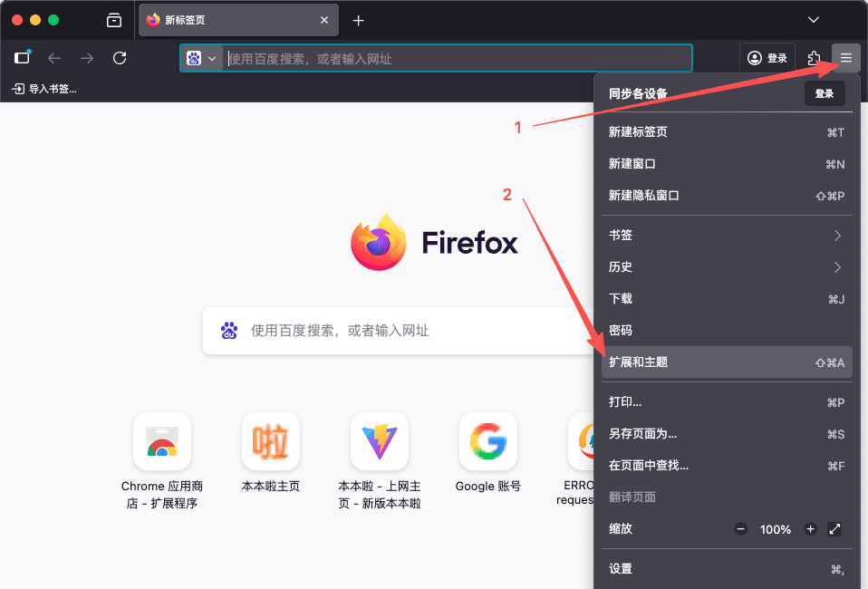
Task: Open the extensions puzzle-piece icon
Action: [x=814, y=58]
